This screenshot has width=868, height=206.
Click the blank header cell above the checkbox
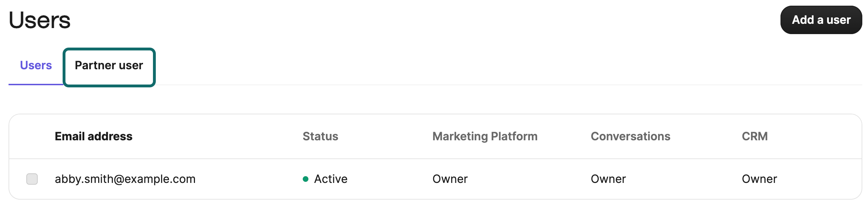[32, 136]
